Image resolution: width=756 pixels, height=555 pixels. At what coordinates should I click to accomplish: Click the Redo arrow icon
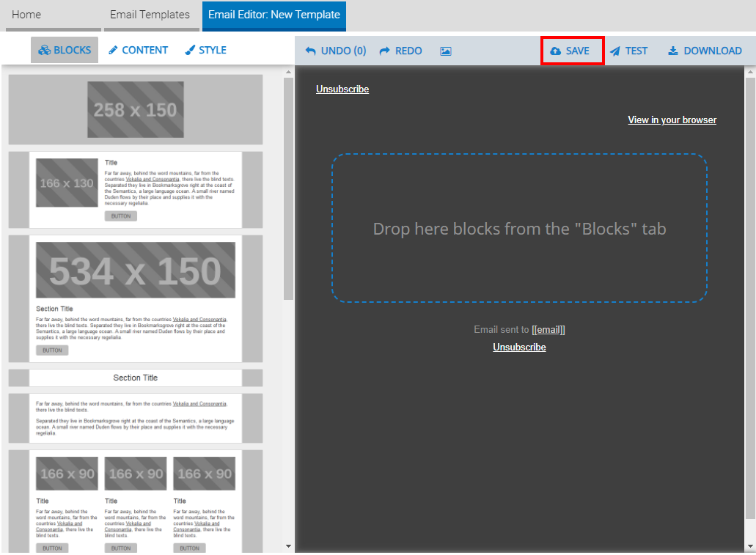tap(384, 51)
